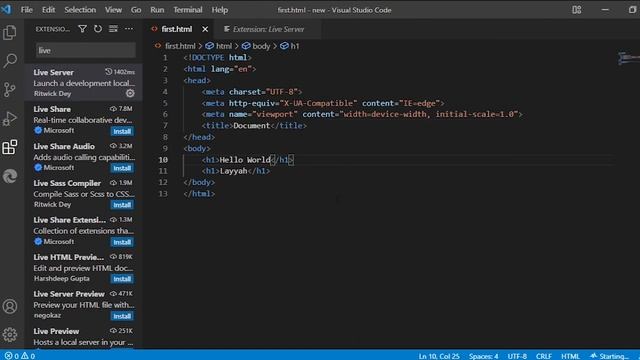Open the Selection menu
640x360 pixels.
[x=80, y=10]
